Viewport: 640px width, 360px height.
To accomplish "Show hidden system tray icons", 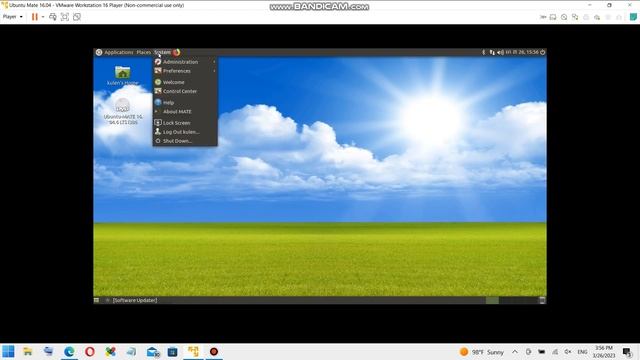I will click(x=515, y=352).
